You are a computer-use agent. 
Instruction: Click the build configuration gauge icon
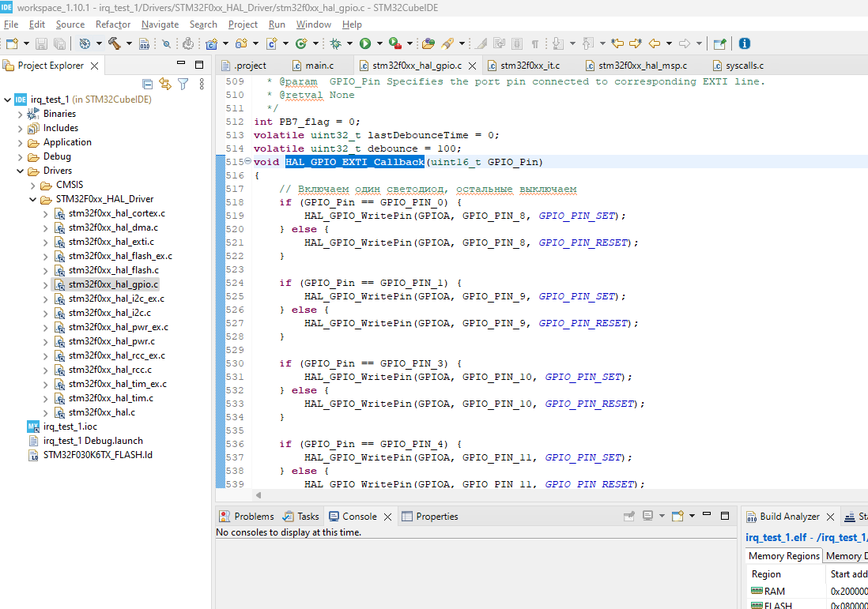pyautogui.click(x=85, y=43)
